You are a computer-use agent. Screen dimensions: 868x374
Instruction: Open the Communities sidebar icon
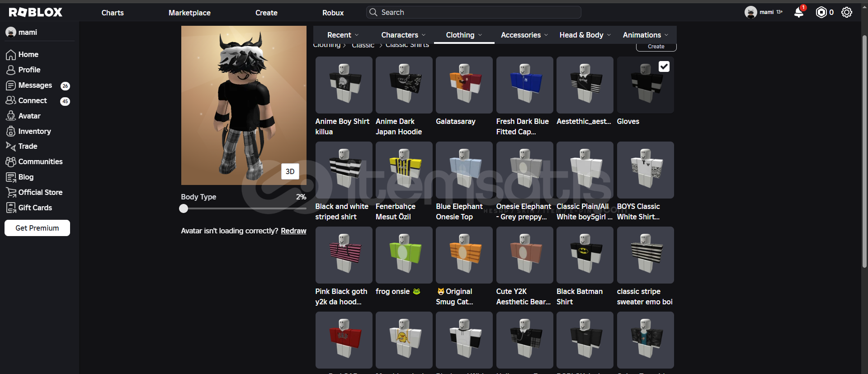(11, 161)
